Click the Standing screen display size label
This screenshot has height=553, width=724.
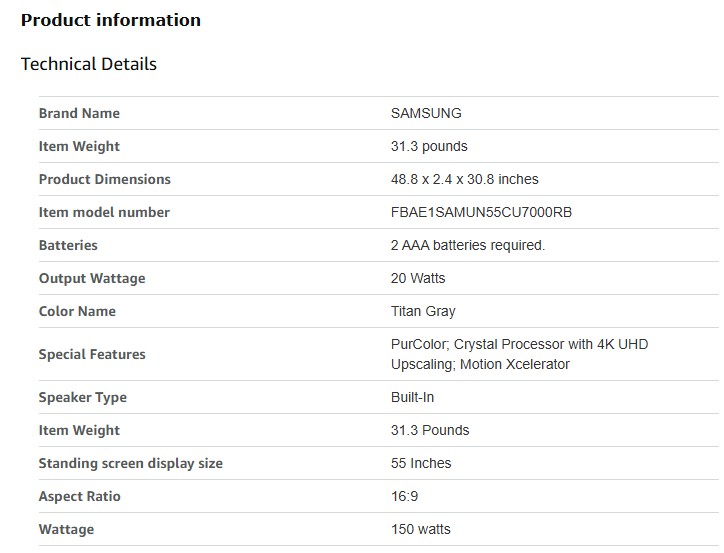130,463
